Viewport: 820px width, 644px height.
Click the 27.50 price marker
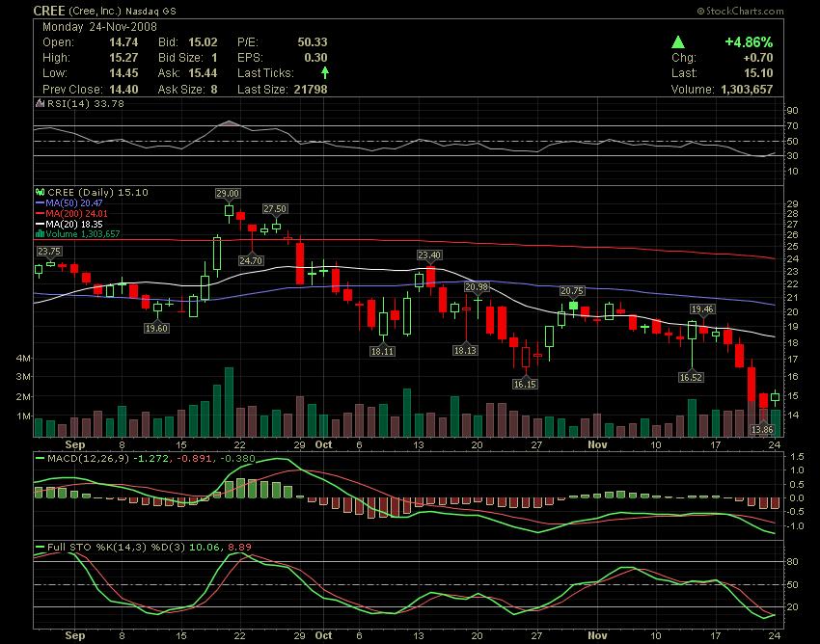(x=275, y=209)
